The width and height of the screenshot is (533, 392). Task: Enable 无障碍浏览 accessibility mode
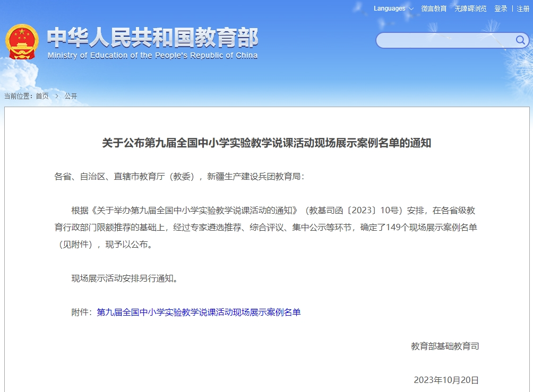click(x=470, y=8)
